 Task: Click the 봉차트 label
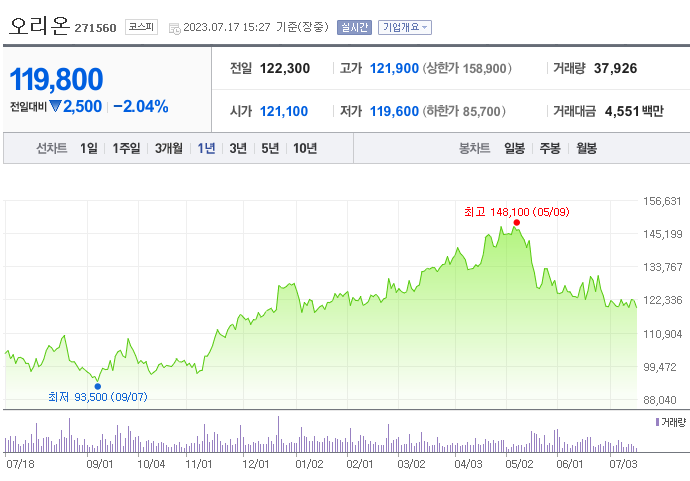pos(474,148)
